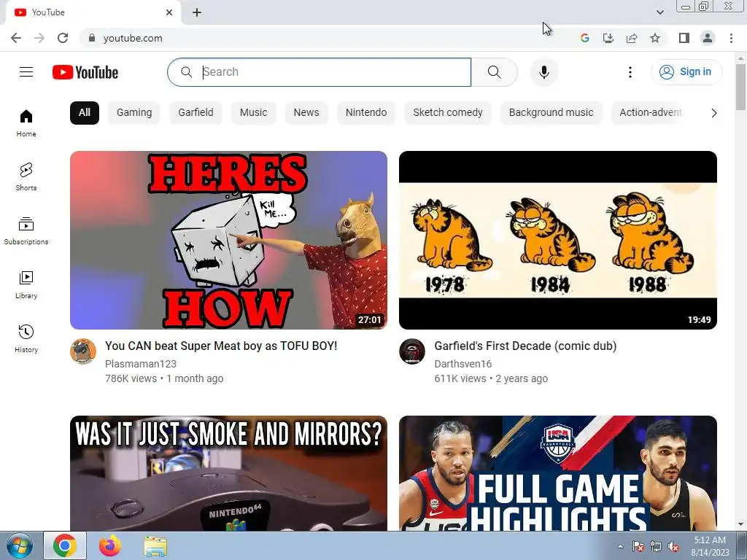This screenshot has height=560, width=747.
Task: Open Garfield's First Decade video title
Action: coord(525,346)
